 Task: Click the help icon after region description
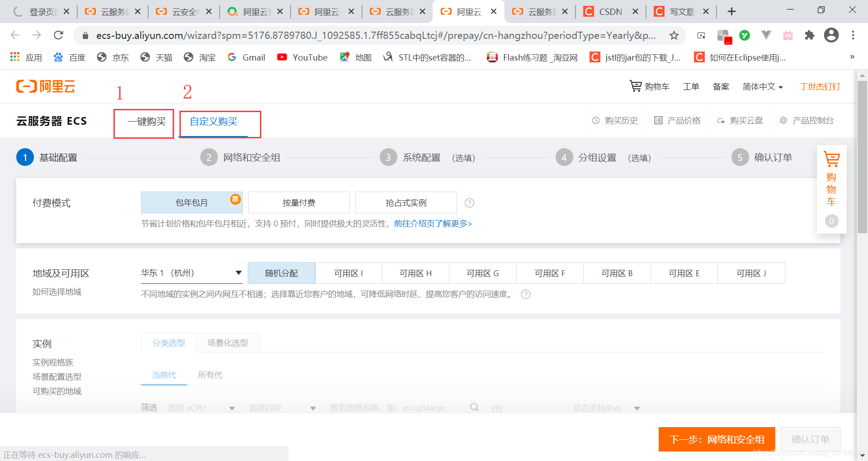(x=526, y=294)
